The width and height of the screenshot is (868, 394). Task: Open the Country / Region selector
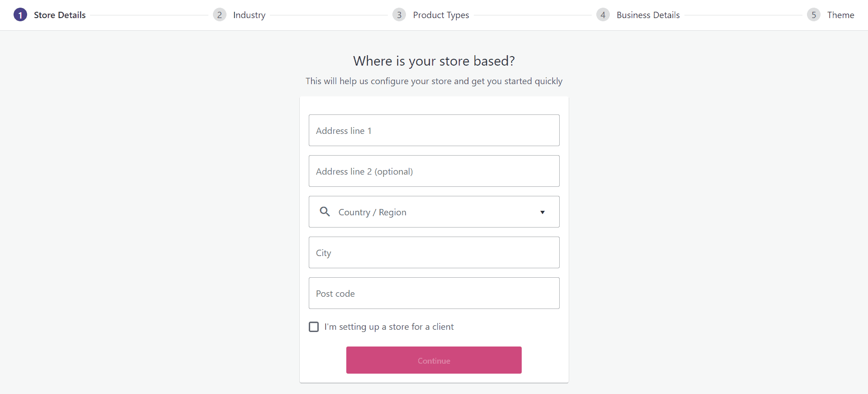pos(433,212)
